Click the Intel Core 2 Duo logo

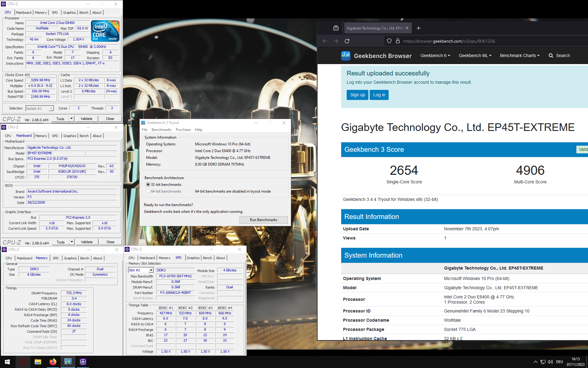click(105, 31)
